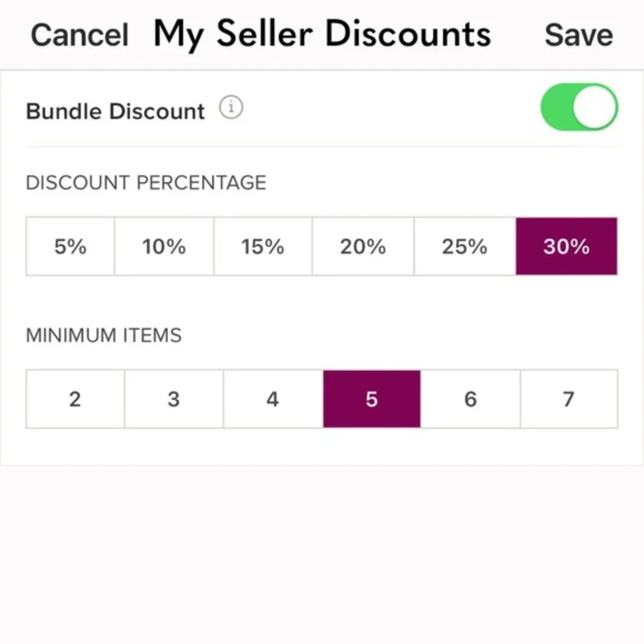Set minimum items to 6

[x=470, y=399]
